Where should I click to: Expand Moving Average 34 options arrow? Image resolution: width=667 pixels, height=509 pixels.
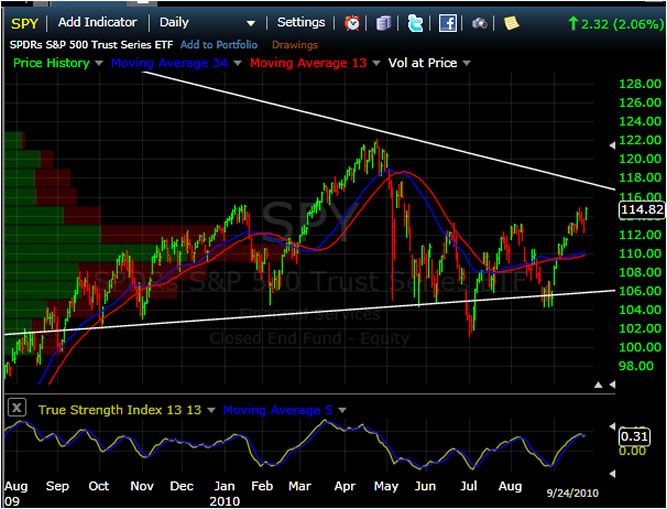point(238,63)
